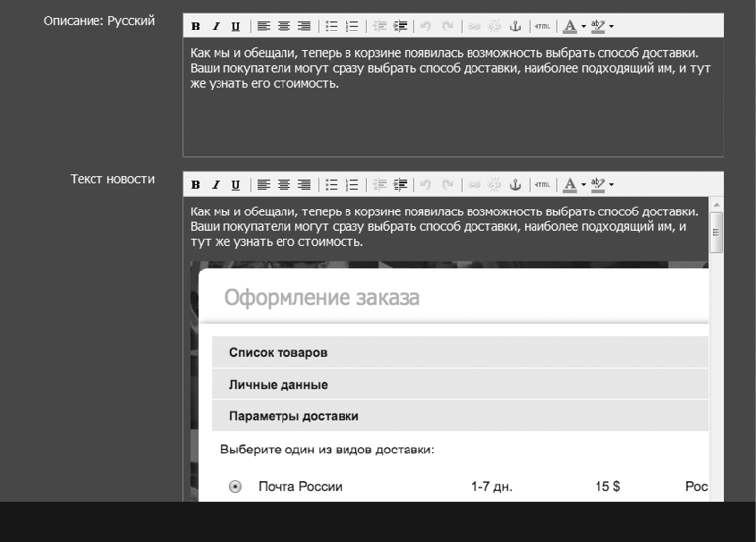Apply text color in Описание editor

point(570,26)
